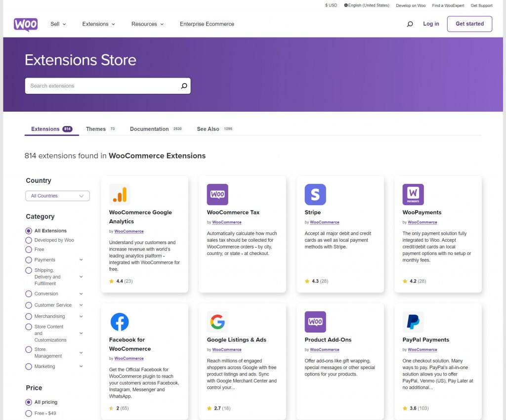Open the Resources menu
This screenshot has width=506, height=420.
click(147, 24)
